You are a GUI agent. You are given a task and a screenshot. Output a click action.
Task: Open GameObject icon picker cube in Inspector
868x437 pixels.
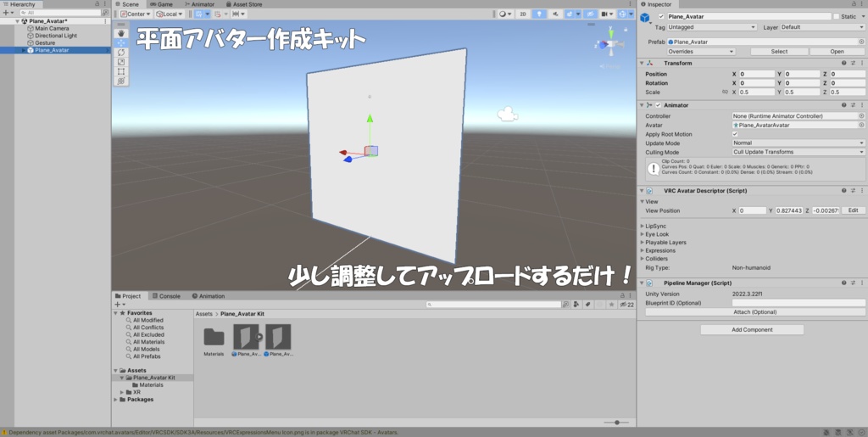point(645,18)
